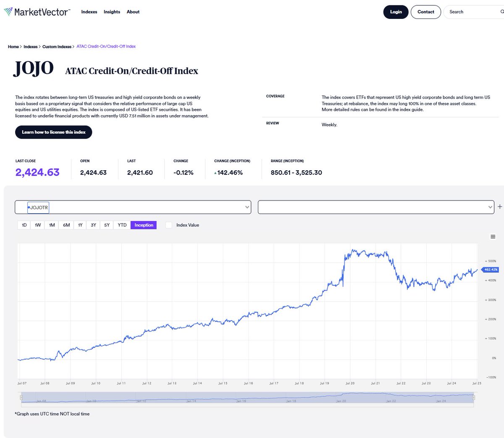The height and width of the screenshot is (438, 504).
Task: Click the Weekly review text
Action: (329, 124)
